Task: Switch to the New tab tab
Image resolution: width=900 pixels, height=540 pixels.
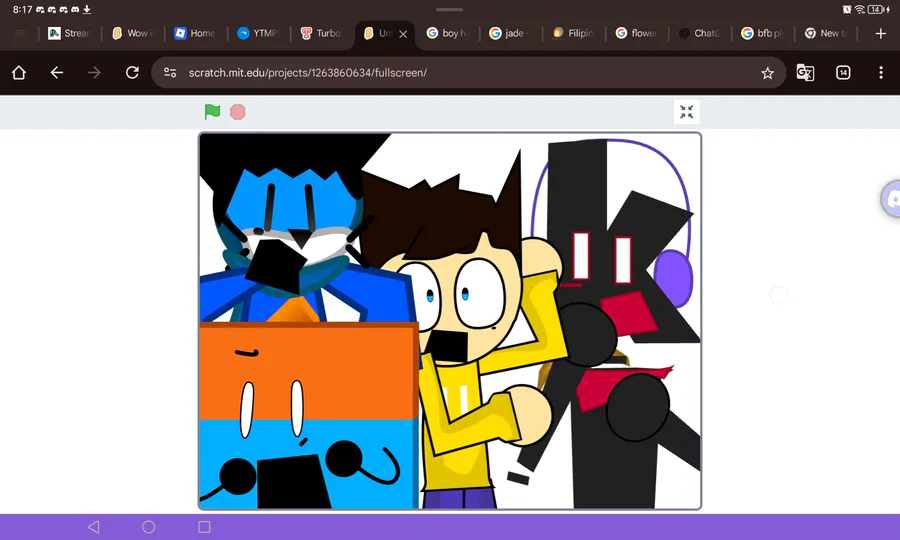Action: tap(825, 33)
